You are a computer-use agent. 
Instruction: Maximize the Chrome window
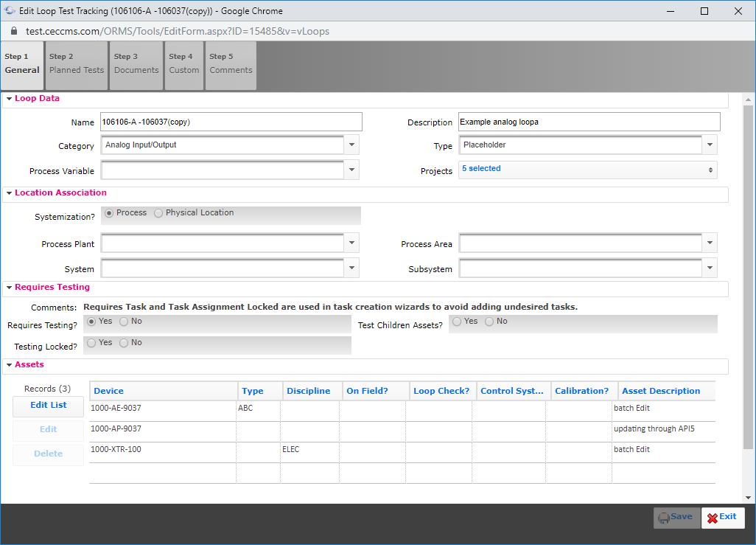(704, 10)
